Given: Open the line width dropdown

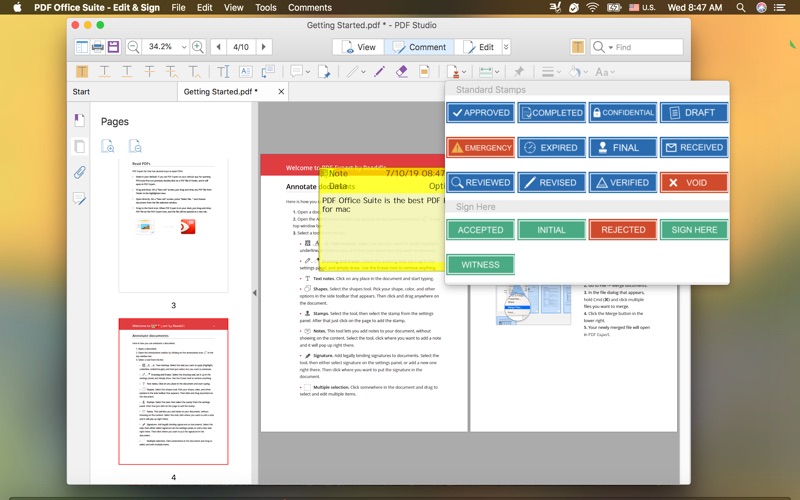Looking at the screenshot, I should click(551, 72).
